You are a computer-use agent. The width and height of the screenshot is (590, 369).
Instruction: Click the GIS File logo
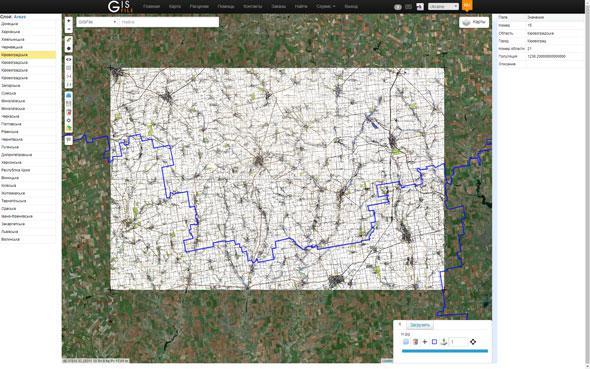pos(120,6)
